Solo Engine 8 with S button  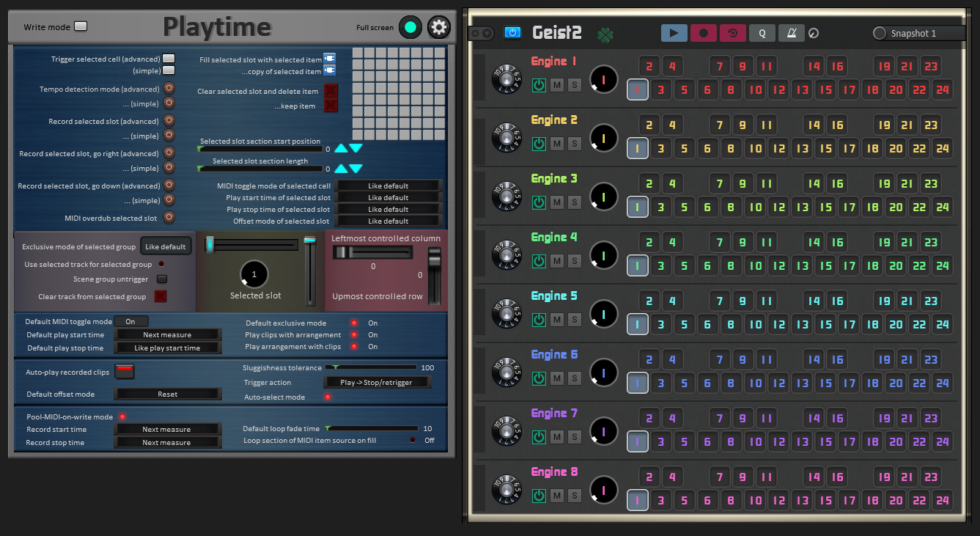pos(575,496)
